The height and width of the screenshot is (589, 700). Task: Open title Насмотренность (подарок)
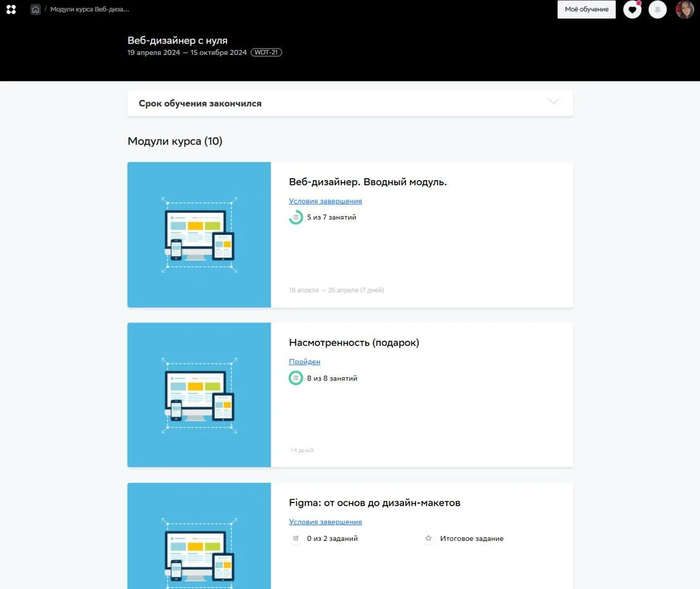354,343
